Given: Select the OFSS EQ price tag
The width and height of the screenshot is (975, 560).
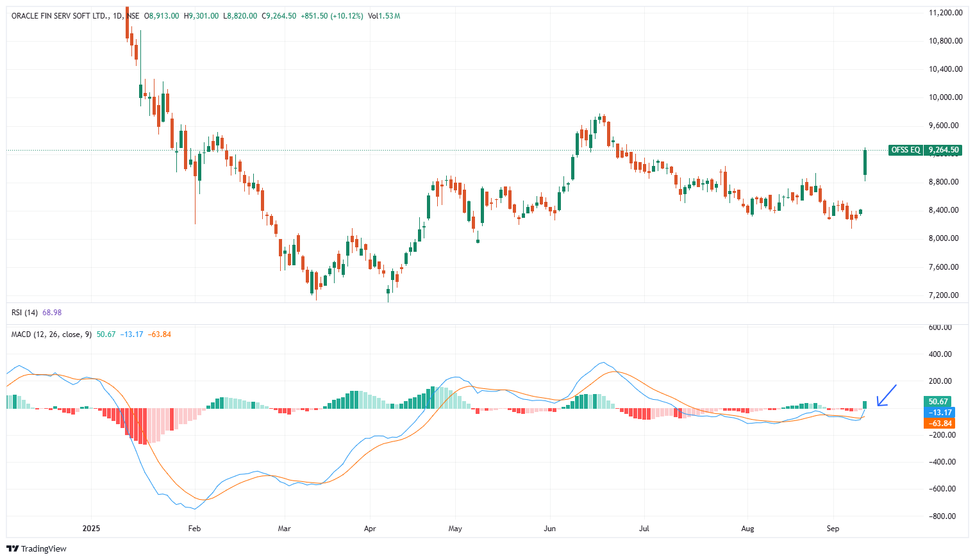Looking at the screenshot, I should tap(906, 150).
